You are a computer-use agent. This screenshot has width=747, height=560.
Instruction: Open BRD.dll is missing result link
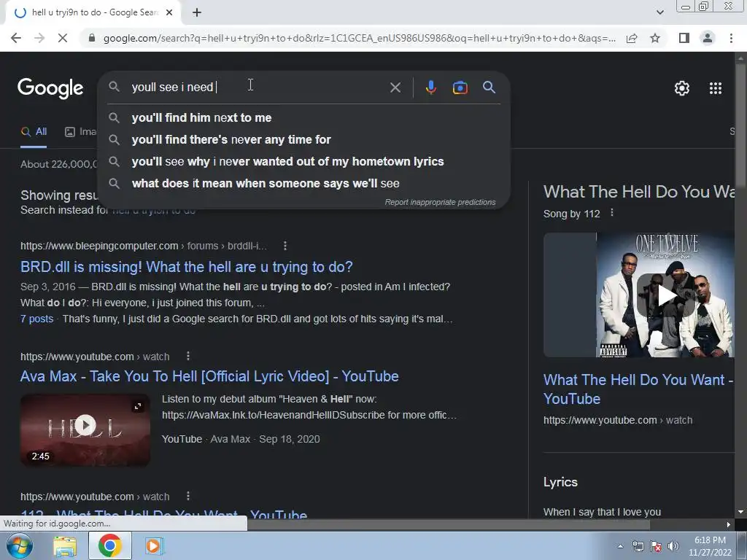(x=186, y=267)
